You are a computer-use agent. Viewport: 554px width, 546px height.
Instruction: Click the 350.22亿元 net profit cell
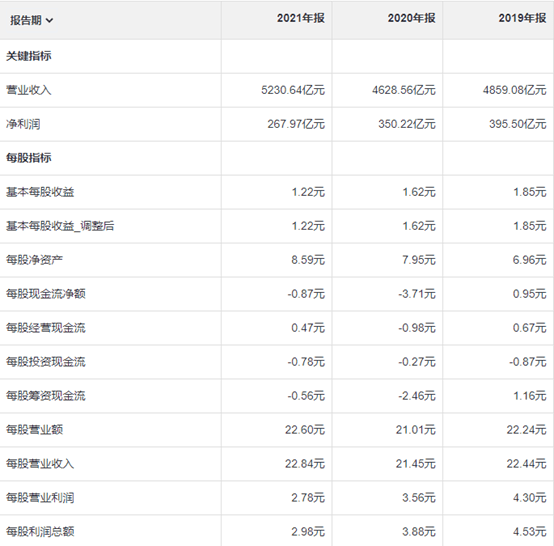point(407,124)
